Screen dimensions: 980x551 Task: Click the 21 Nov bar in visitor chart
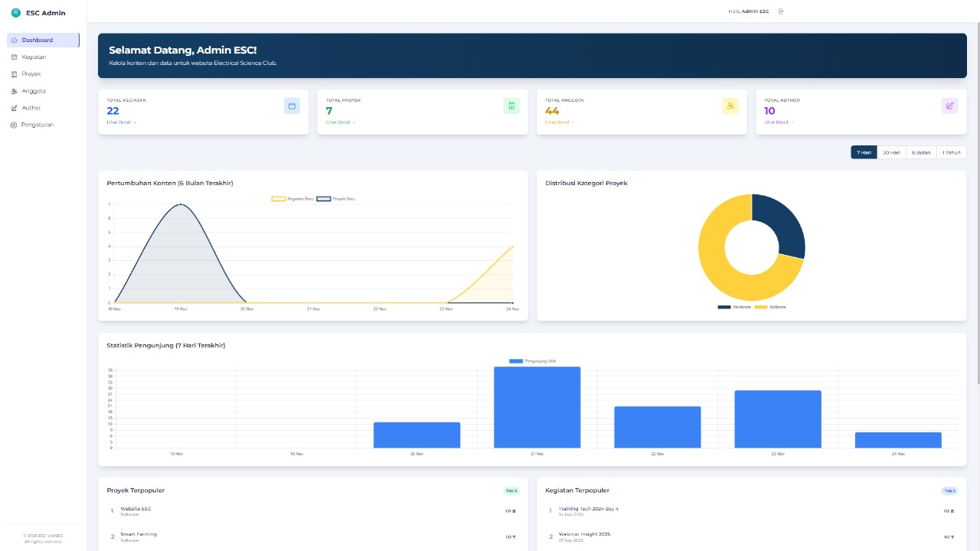click(537, 407)
